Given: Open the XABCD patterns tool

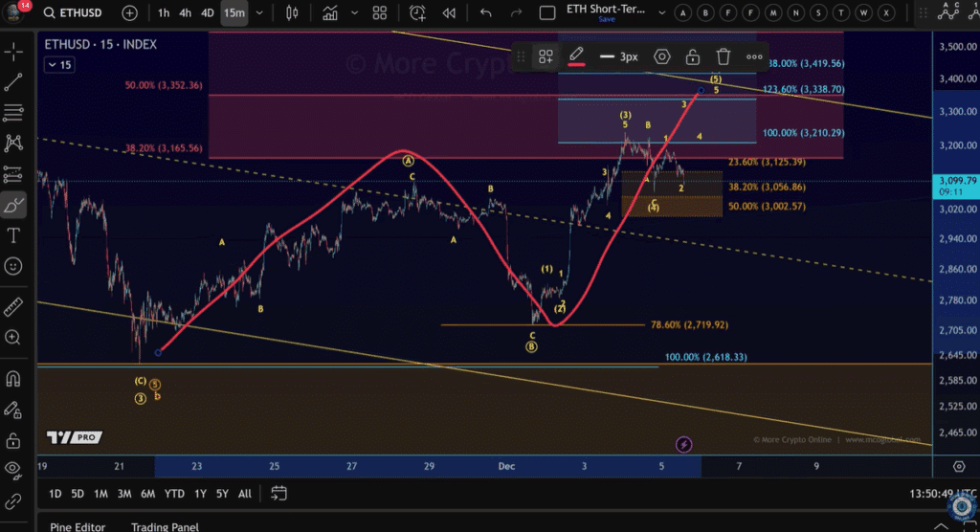Looking at the screenshot, I should [x=13, y=144].
